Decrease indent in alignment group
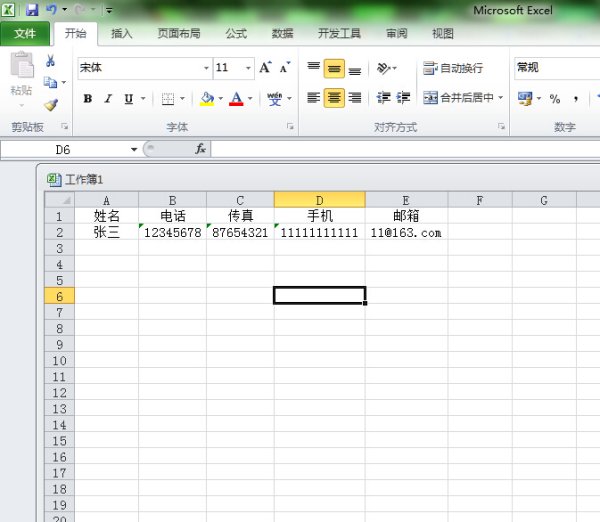 (x=383, y=98)
